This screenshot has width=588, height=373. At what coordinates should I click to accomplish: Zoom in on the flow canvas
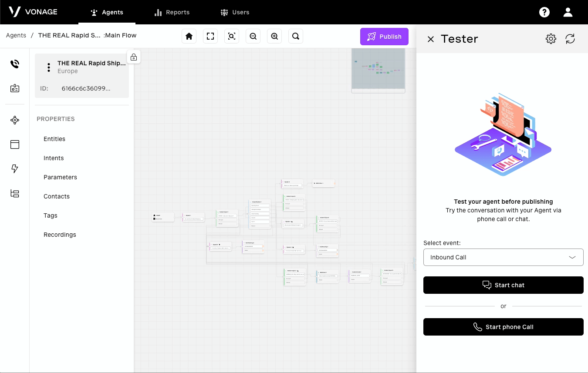point(274,37)
